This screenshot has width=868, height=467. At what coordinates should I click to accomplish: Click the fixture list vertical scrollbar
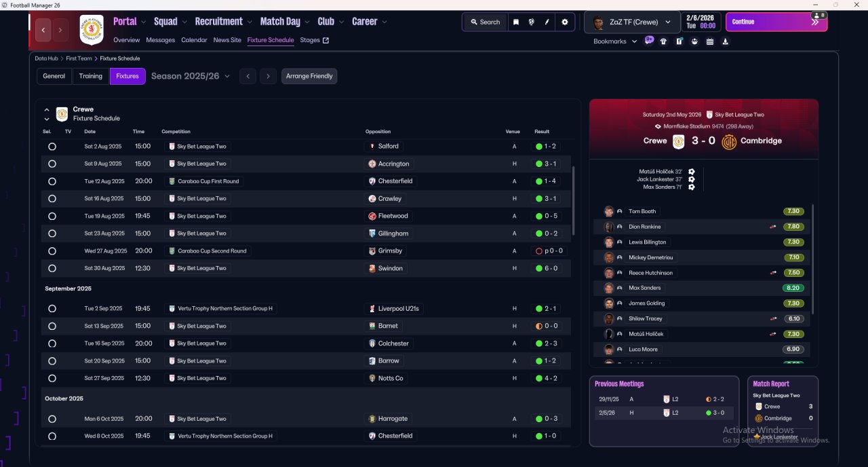[x=574, y=201]
